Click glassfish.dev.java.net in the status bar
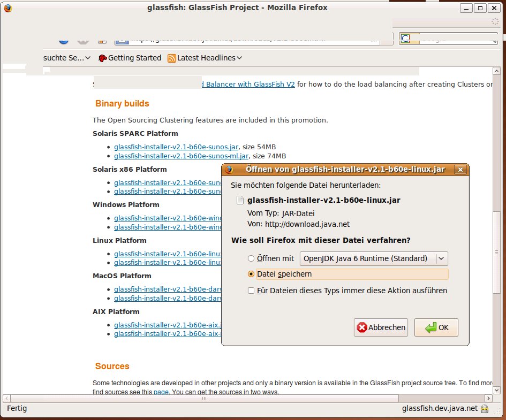This screenshot has height=420, width=506. tap(440, 408)
